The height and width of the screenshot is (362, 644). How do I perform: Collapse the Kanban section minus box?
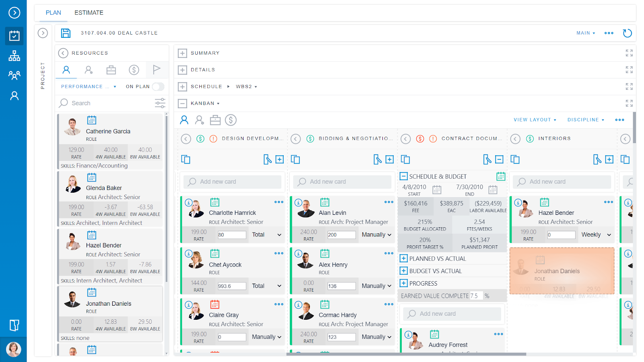(182, 103)
